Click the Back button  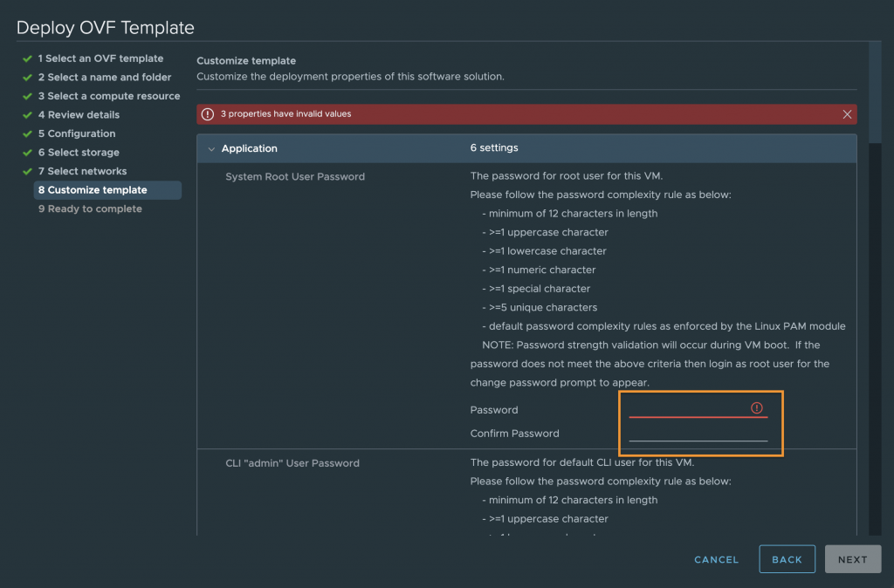coord(787,559)
